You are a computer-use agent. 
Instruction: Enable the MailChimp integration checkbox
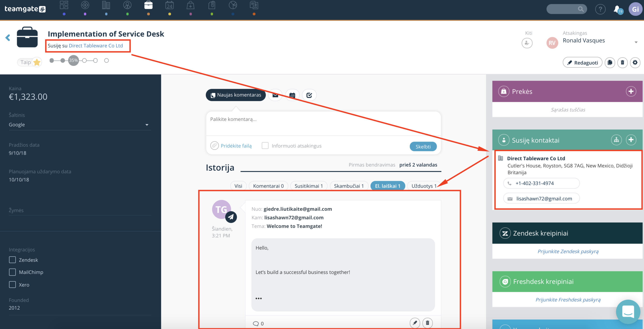point(12,272)
